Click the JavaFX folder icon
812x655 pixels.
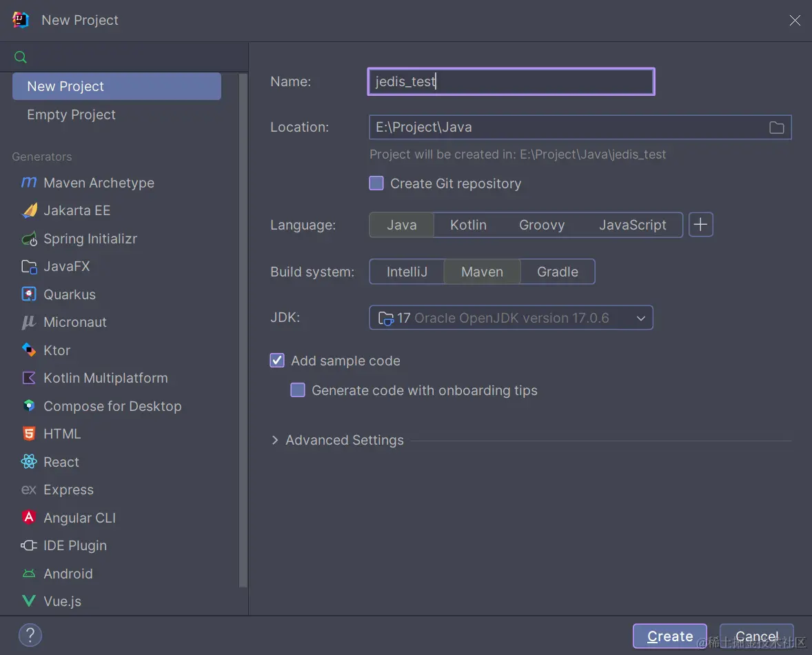click(x=29, y=267)
